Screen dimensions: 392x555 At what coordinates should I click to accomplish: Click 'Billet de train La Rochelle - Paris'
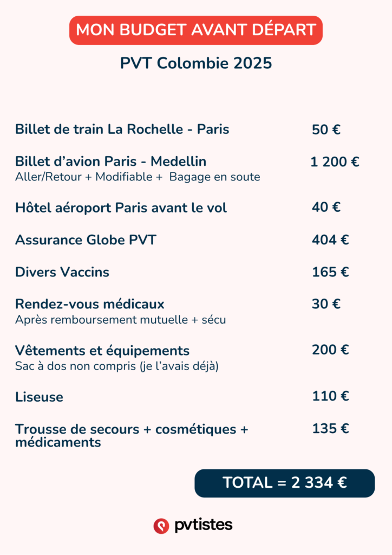(x=122, y=130)
